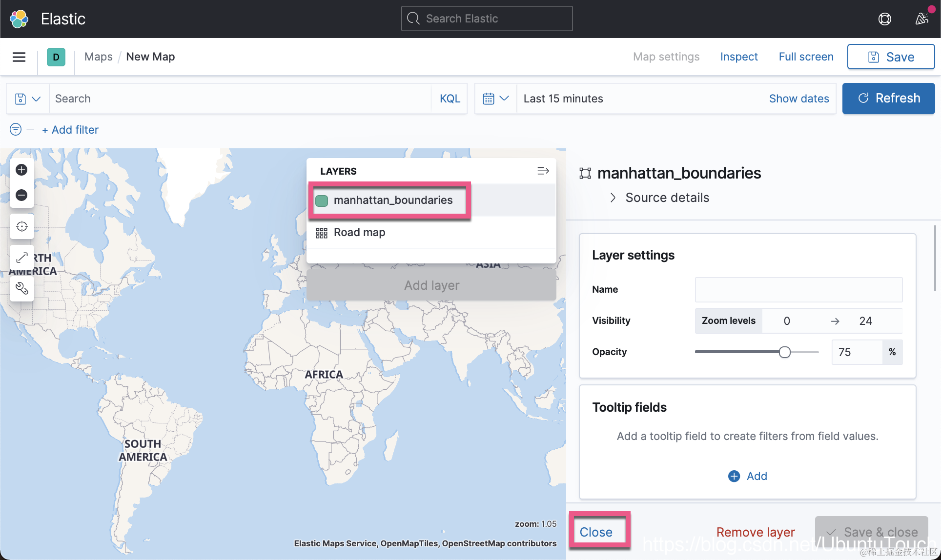Open the date quick menu dropdown
Image resolution: width=941 pixels, height=560 pixels.
(495, 99)
